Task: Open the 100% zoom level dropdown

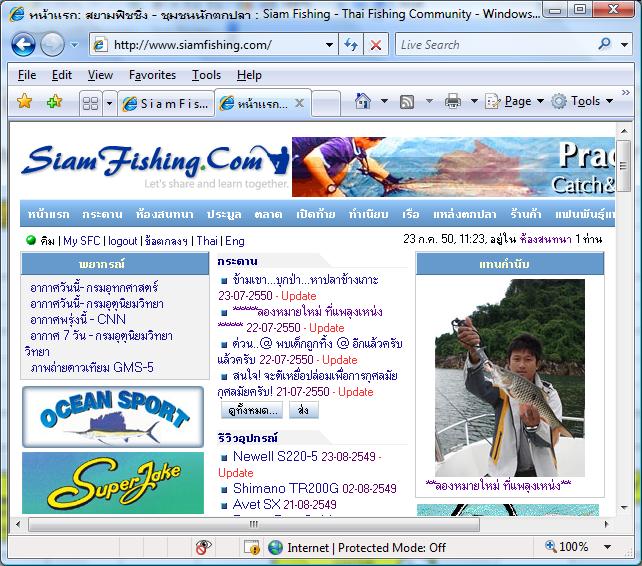Action: (608, 547)
